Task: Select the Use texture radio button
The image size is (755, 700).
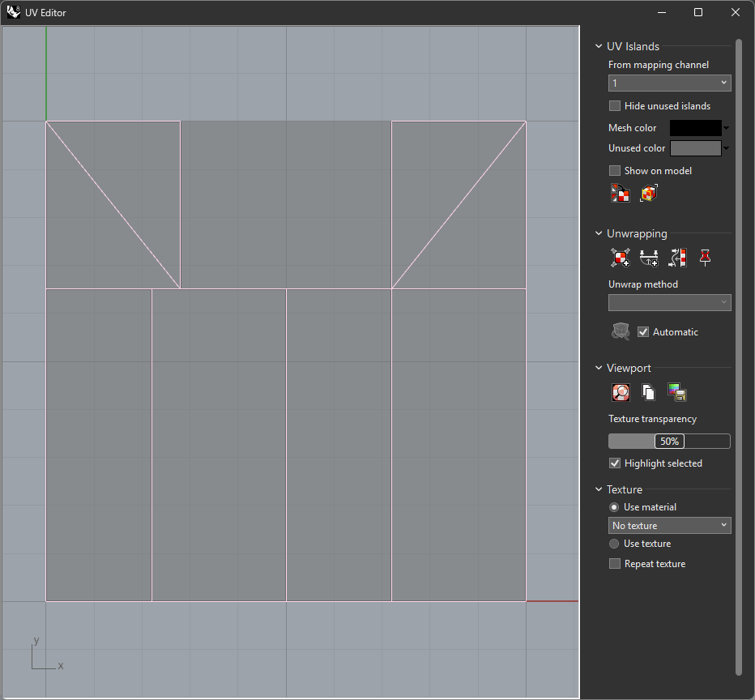Action: coord(614,544)
